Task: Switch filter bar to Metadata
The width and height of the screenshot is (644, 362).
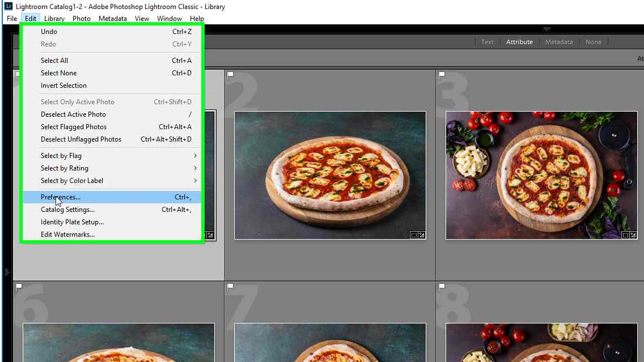Action: (559, 42)
